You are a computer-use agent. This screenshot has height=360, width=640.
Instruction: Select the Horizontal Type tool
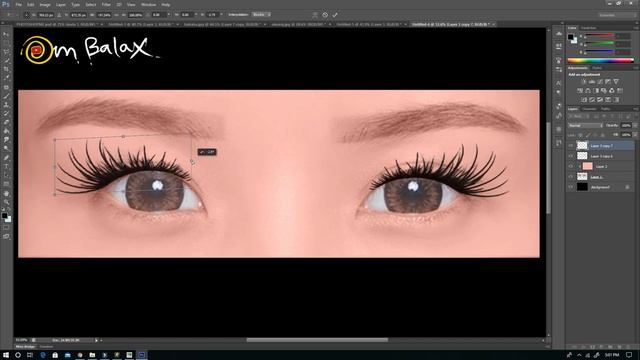coord(6,167)
